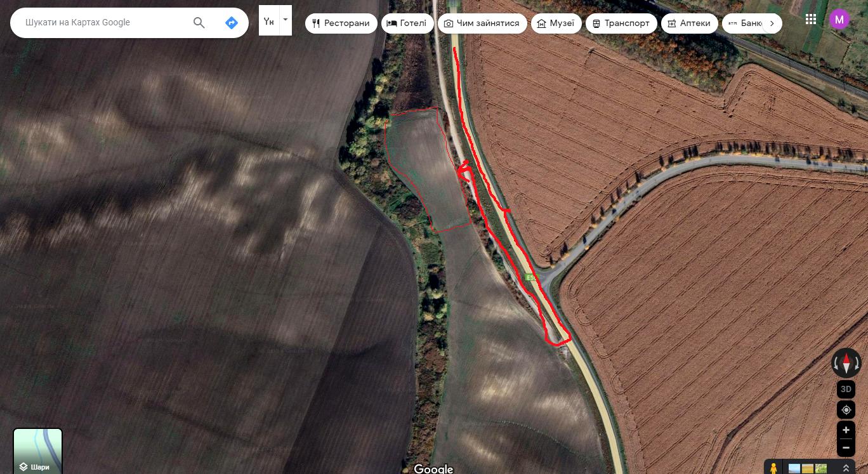
Task: Click the Аптеки chip button
Action: pyautogui.click(x=689, y=23)
